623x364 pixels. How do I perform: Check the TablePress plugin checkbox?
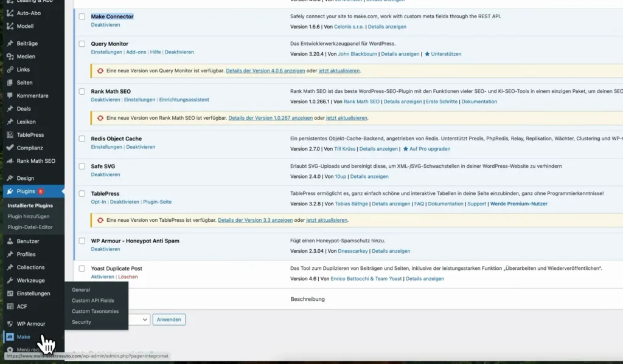pos(82,194)
